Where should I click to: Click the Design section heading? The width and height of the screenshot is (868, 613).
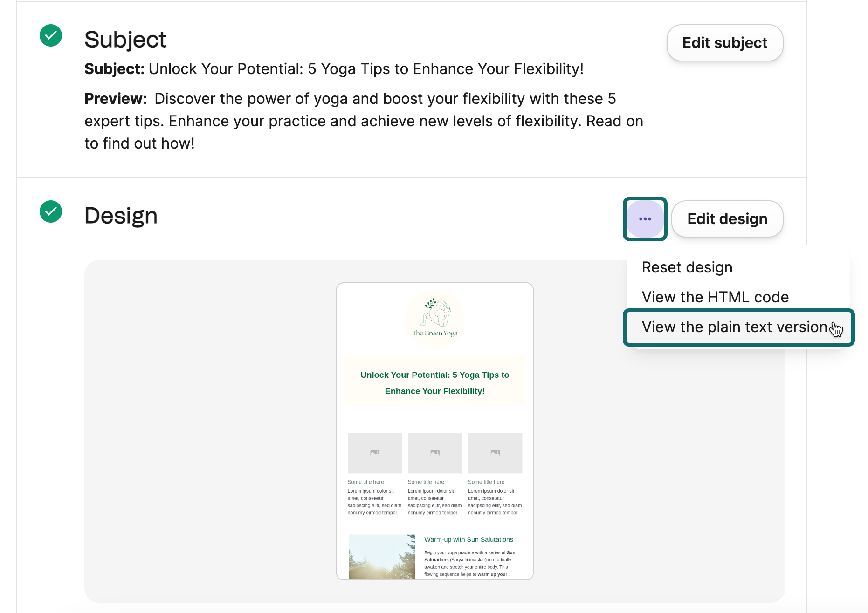pos(121,216)
